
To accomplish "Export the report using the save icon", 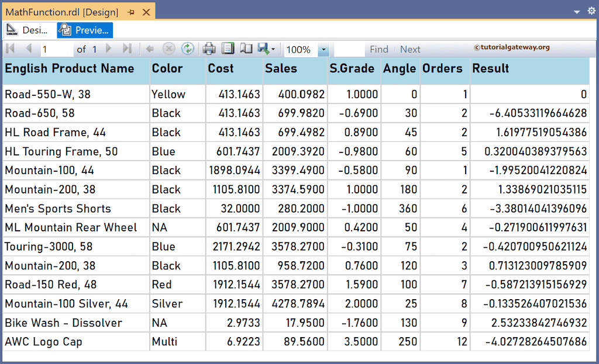I will pos(263,49).
